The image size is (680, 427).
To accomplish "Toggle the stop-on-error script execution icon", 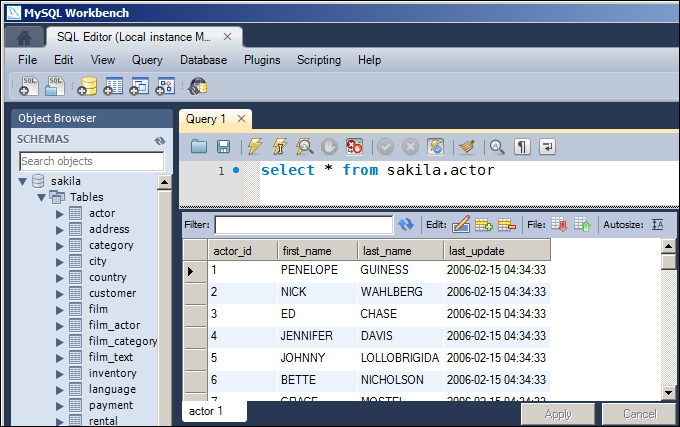I will pos(353,147).
